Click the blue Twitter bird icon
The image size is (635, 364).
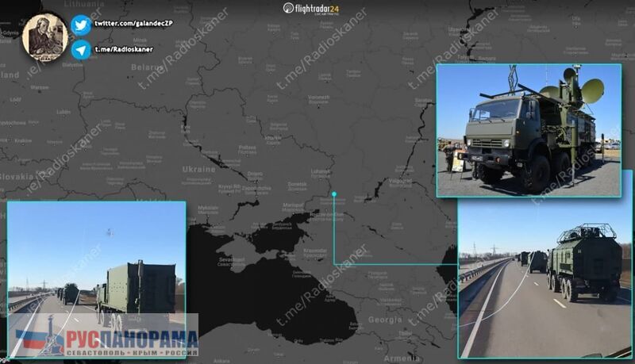(x=81, y=25)
